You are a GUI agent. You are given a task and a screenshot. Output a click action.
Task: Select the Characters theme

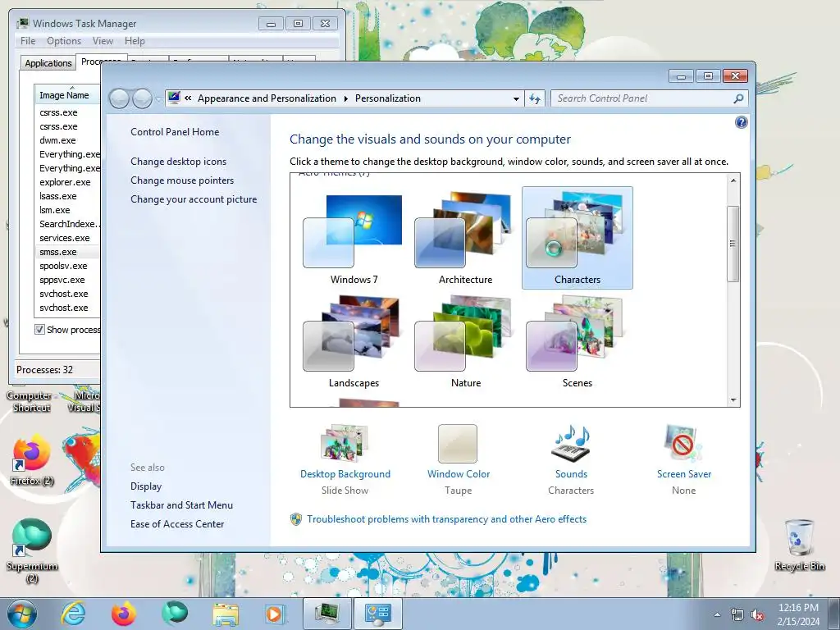tap(577, 239)
